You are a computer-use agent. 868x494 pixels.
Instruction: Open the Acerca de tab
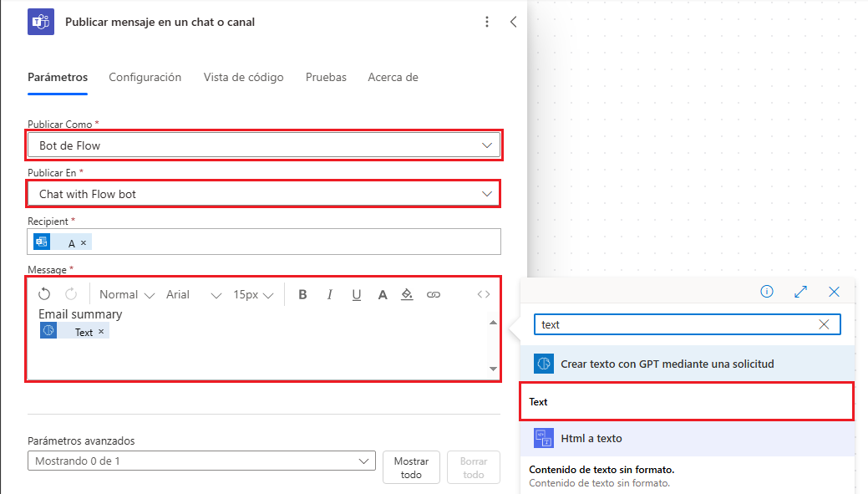point(393,77)
